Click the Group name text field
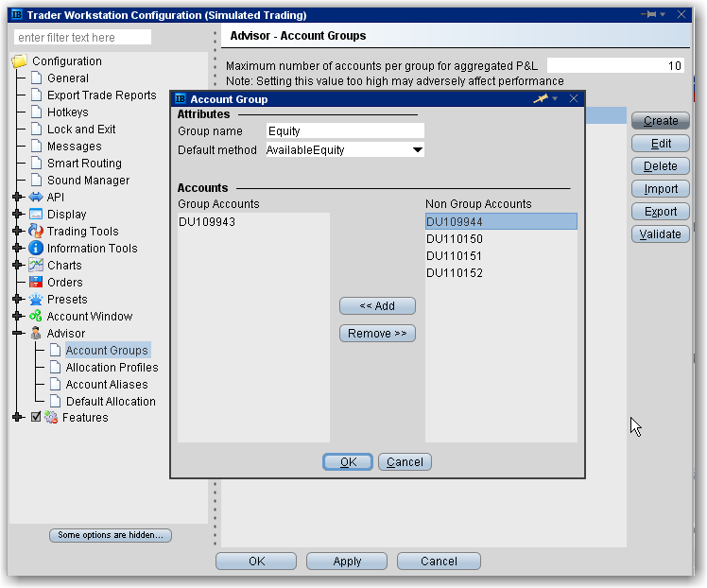This screenshot has height=588, width=707. (x=344, y=131)
